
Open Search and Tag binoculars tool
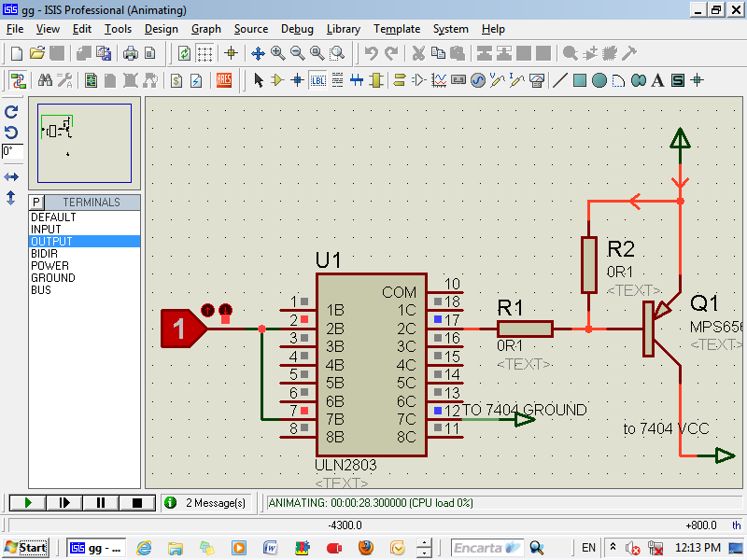pos(45,80)
